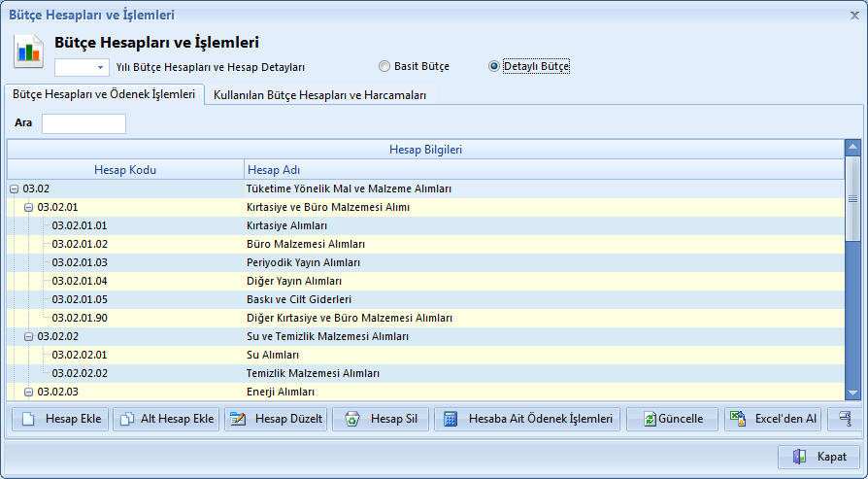Open the budget year dropdown
Screen dimensions: 868x479
[101, 68]
